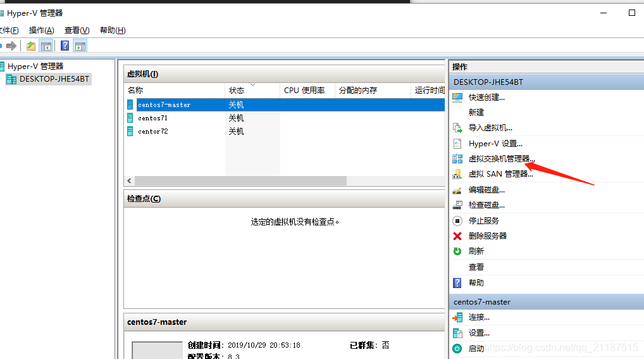Click the centos7-master actions section header
This screenshot has width=644, height=359.
pyautogui.click(x=547, y=302)
